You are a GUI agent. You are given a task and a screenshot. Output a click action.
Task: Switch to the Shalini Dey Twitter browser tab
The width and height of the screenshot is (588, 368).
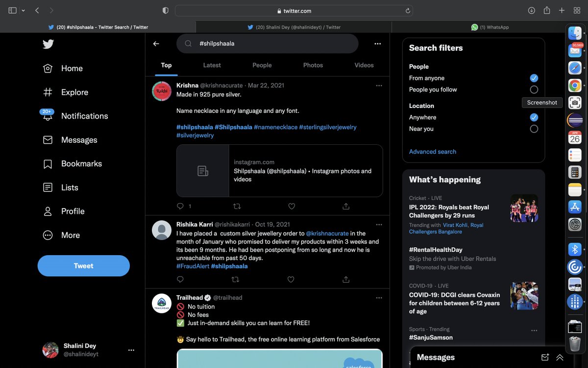294,27
